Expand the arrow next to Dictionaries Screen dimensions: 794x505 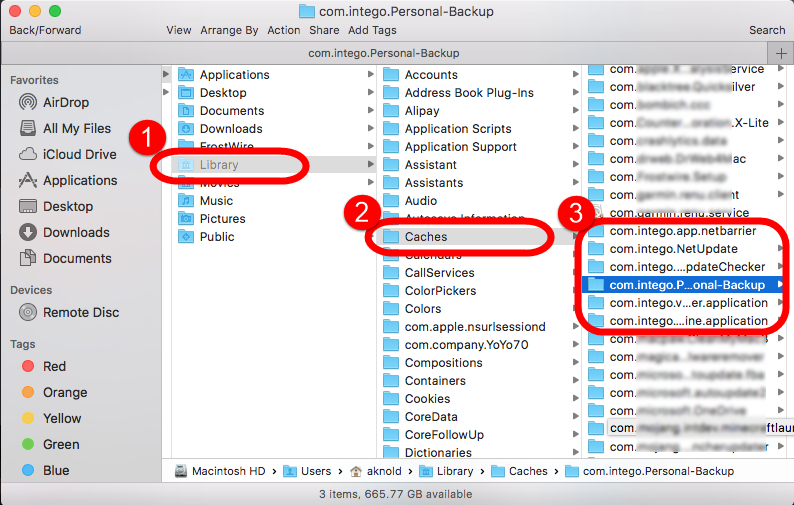[x=575, y=452]
